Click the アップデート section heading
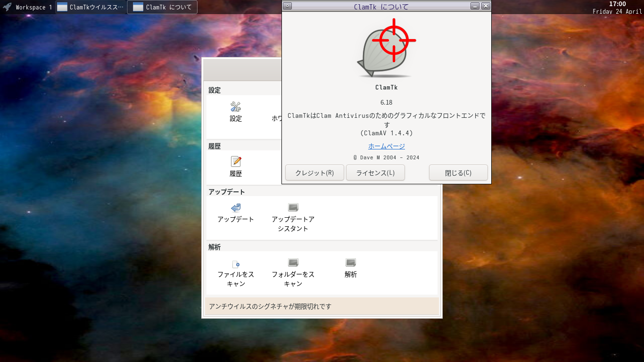This screenshot has width=644, height=362. 227,192
